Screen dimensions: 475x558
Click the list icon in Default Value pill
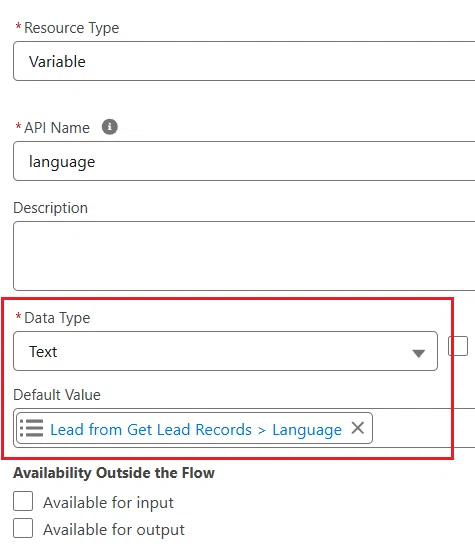32,428
